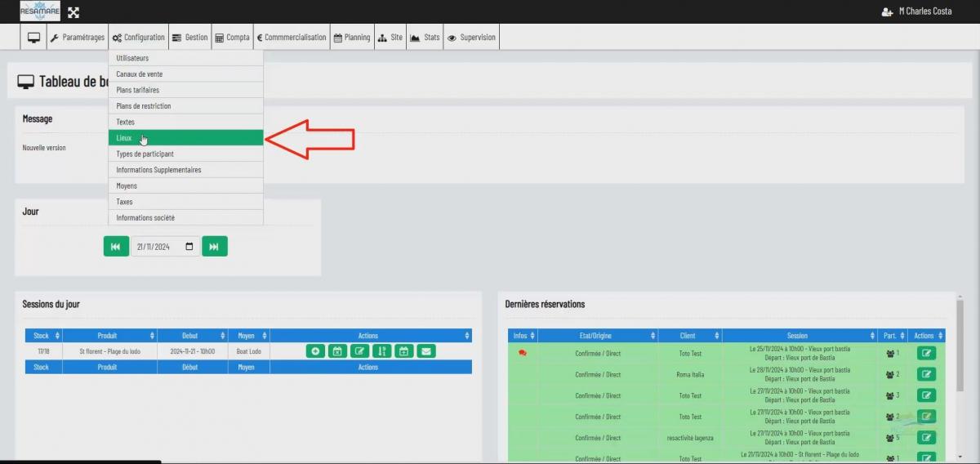
Task: Open the Site sitemap menu
Action: (390, 38)
